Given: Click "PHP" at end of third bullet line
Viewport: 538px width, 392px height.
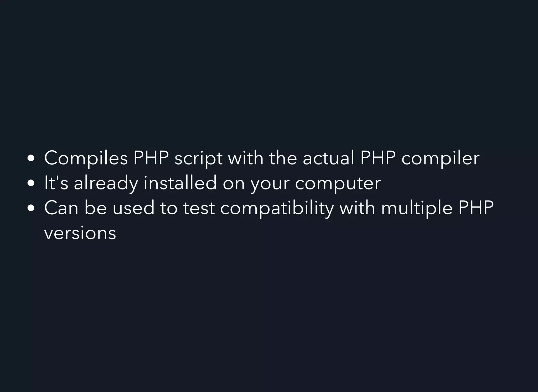Looking at the screenshot, I should tap(476, 208).
